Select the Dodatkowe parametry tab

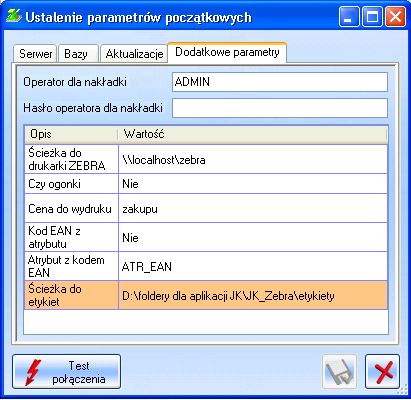[227, 52]
